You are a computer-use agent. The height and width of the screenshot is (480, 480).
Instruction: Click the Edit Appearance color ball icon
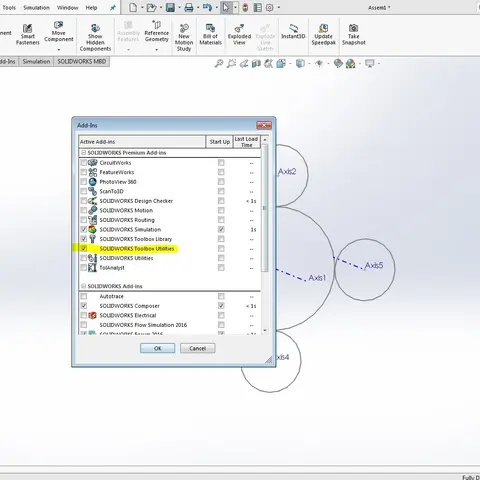point(338,63)
